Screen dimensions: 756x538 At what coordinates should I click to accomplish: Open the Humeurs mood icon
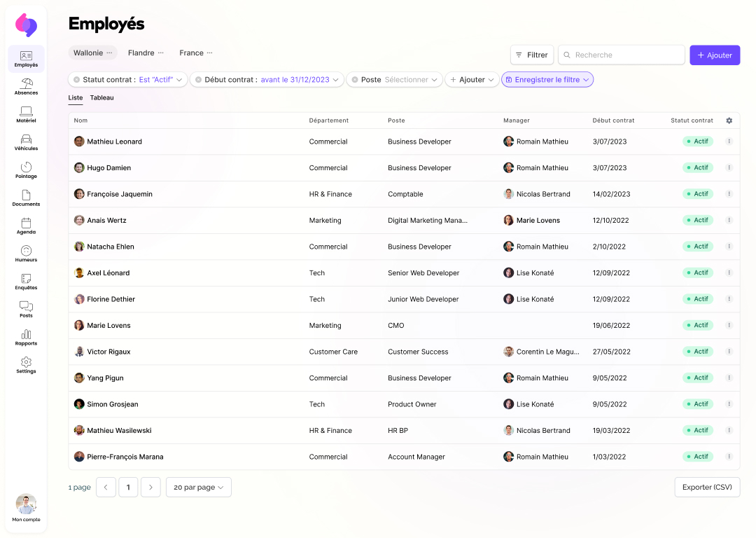point(26,254)
